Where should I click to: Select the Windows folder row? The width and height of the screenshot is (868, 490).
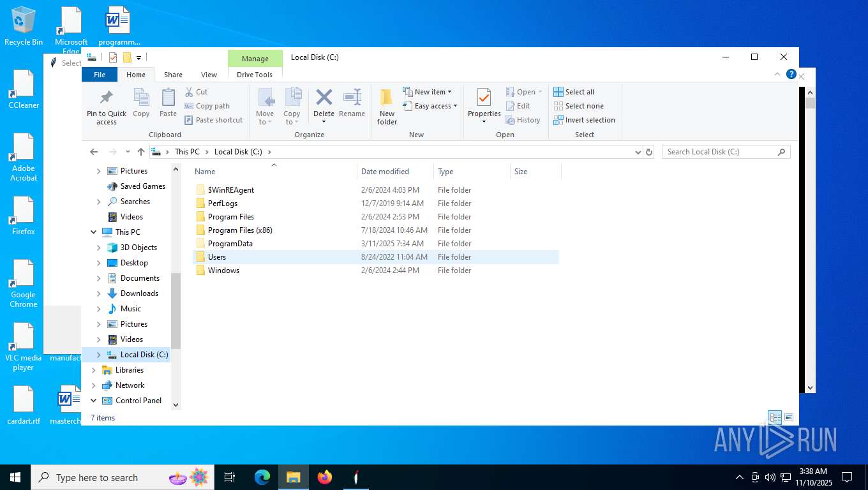coord(376,271)
